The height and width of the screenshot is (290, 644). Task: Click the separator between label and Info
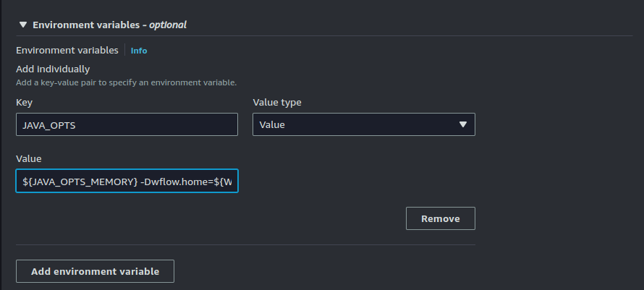[124, 51]
